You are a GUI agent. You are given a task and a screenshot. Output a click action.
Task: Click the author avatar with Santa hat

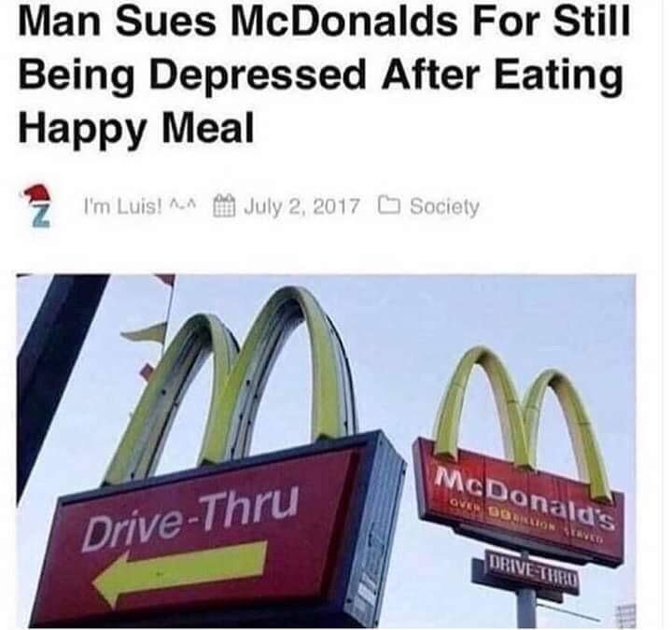[36, 205]
